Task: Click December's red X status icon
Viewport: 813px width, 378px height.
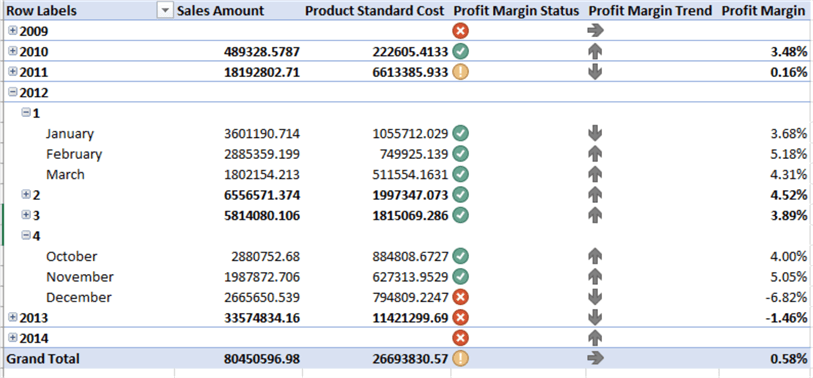Action: point(460,297)
